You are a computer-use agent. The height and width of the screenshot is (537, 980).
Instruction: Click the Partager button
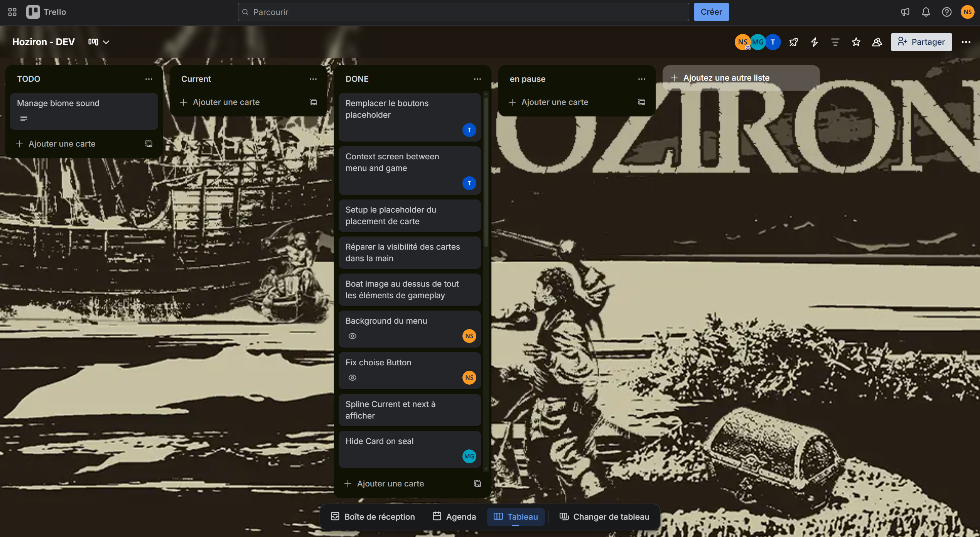click(x=921, y=42)
